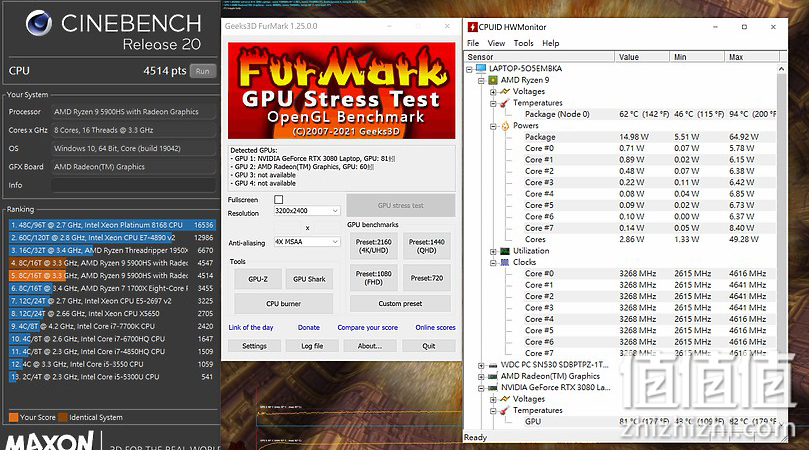The width and height of the screenshot is (809, 450).
Task: Open the CPU burner tool
Action: (x=283, y=303)
